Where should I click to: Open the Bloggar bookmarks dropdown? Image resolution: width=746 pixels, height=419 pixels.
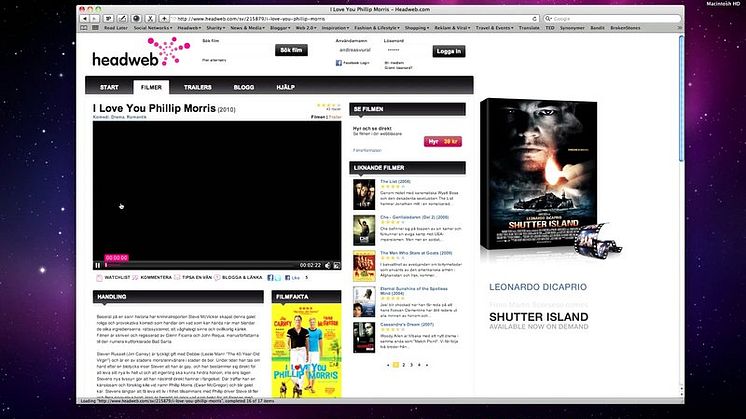click(x=280, y=28)
